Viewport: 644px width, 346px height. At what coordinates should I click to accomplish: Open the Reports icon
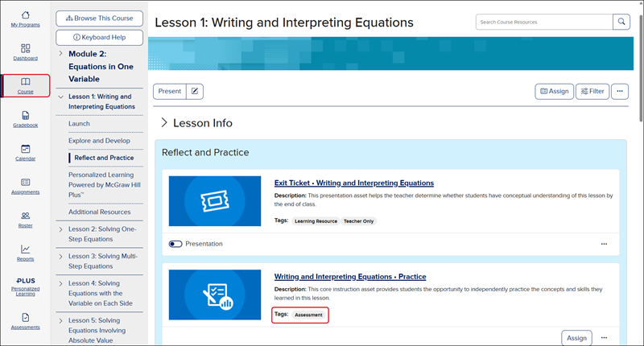26,253
